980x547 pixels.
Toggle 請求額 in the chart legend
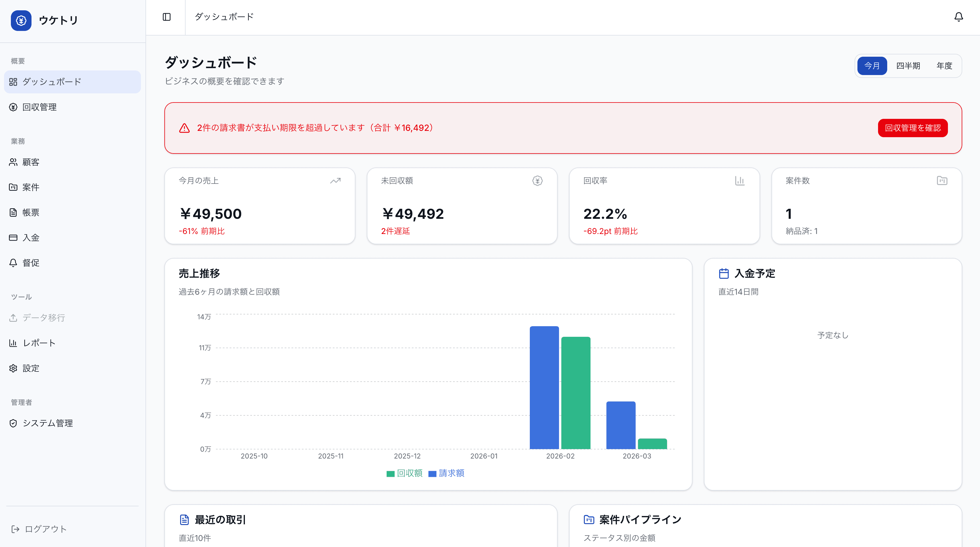click(x=447, y=473)
